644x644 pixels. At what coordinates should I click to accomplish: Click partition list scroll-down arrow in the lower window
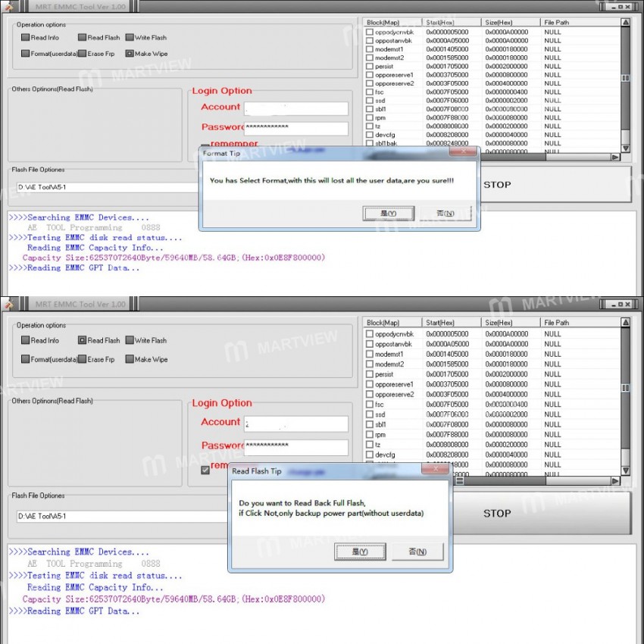click(626, 470)
